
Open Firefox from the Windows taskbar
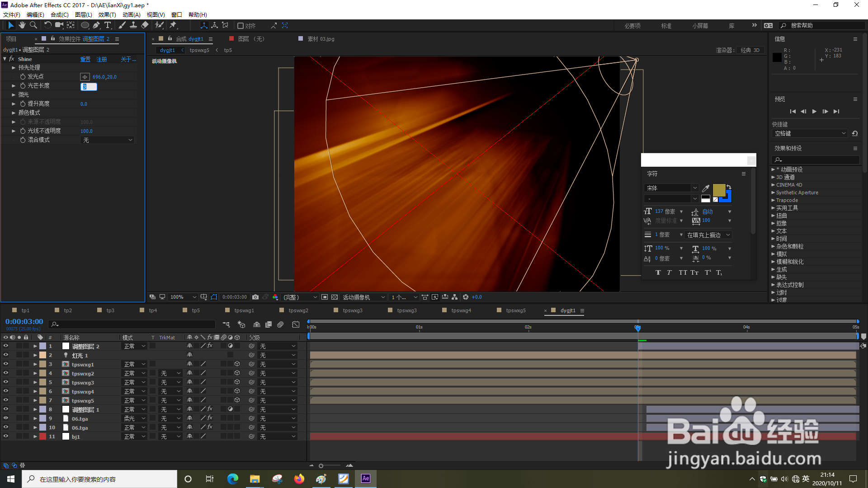(299, 479)
